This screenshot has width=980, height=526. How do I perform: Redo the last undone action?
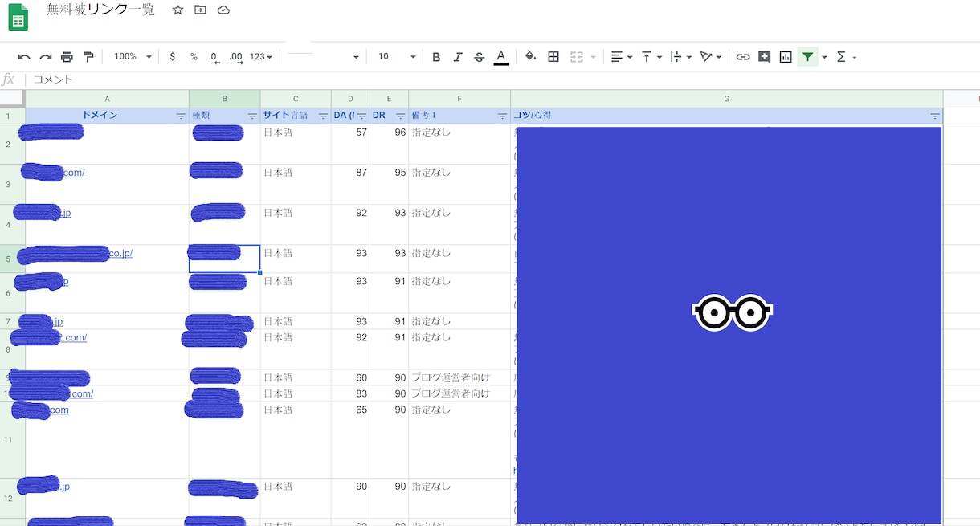pos(46,57)
